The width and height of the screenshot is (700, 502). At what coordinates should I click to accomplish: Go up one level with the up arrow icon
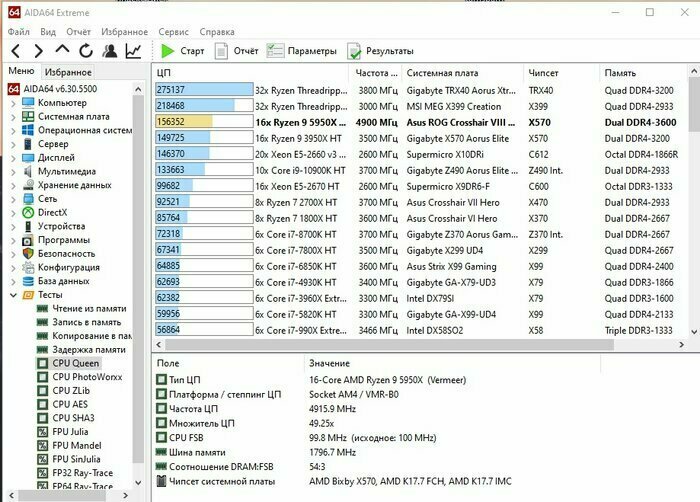pyautogui.click(x=62, y=50)
